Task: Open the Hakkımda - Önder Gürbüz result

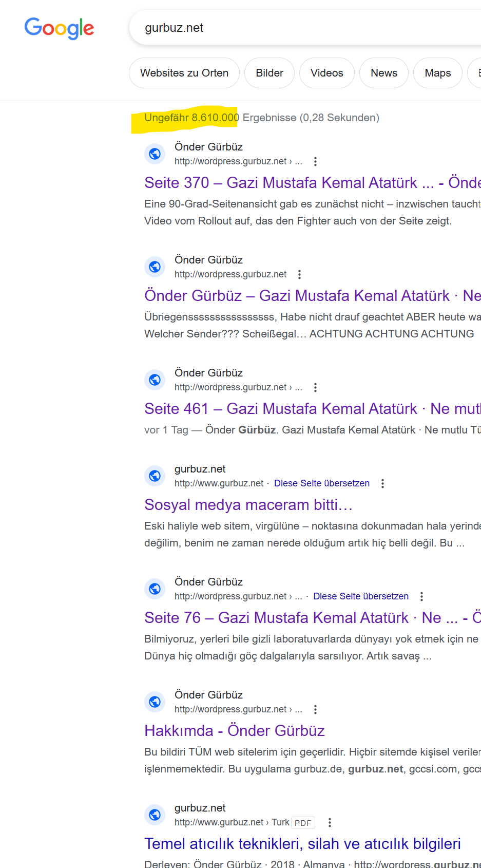Action: tap(235, 730)
